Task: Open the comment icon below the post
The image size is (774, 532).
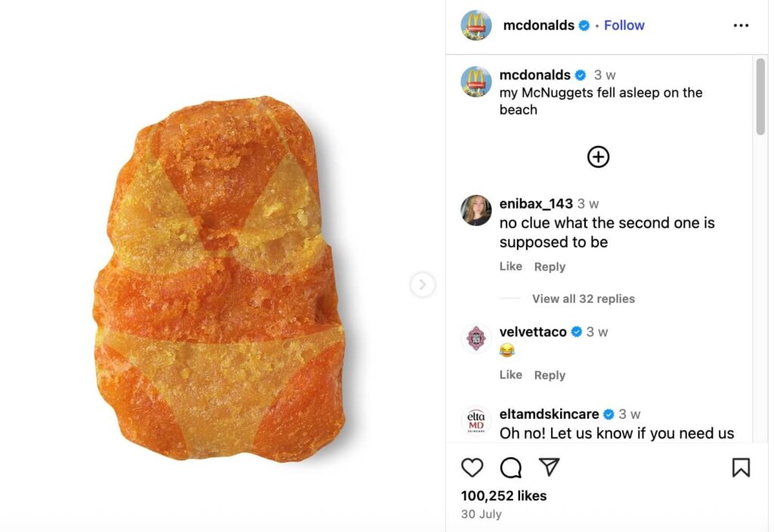Action: coord(511,469)
